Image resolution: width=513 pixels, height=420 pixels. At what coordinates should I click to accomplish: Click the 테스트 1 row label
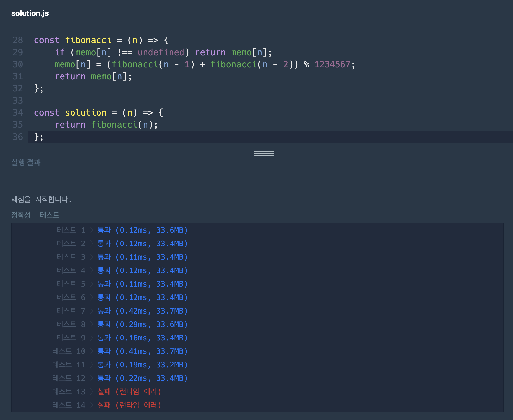pos(71,230)
